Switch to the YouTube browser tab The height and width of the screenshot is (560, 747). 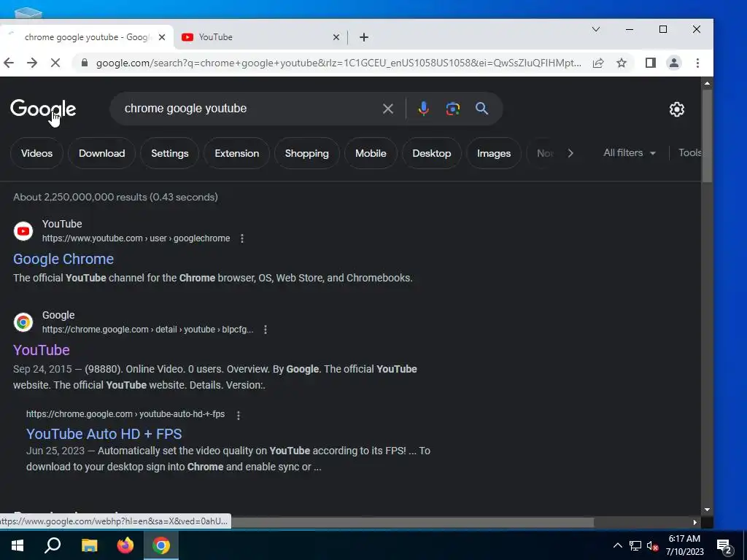click(260, 37)
